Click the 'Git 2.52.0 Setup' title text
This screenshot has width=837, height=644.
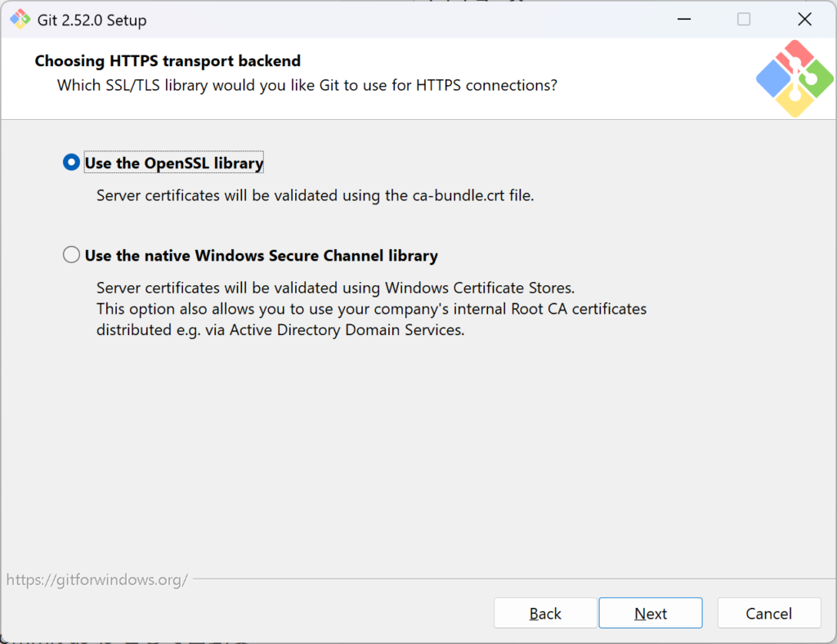point(92,20)
